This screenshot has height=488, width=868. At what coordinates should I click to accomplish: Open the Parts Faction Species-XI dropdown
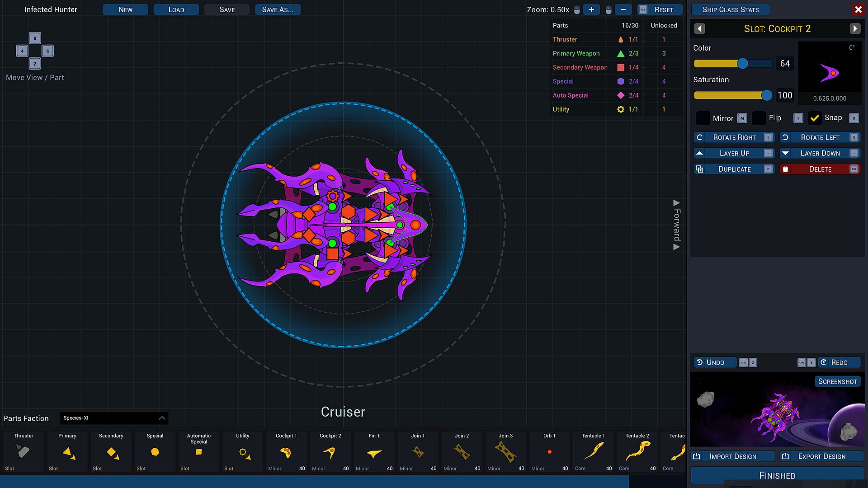click(x=114, y=418)
